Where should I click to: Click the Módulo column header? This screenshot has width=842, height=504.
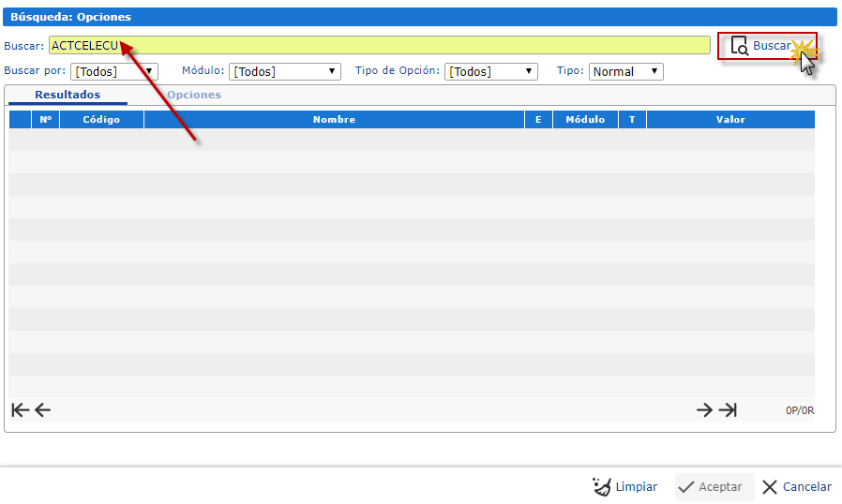pos(585,120)
